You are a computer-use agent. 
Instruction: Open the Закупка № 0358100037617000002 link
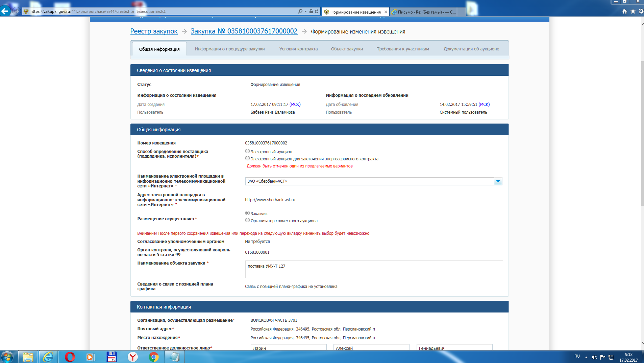[x=244, y=31]
